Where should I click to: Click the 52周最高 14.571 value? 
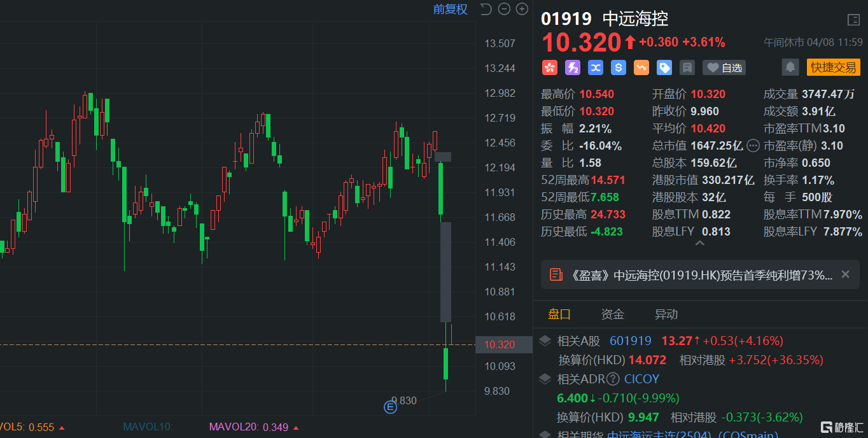[x=608, y=180]
